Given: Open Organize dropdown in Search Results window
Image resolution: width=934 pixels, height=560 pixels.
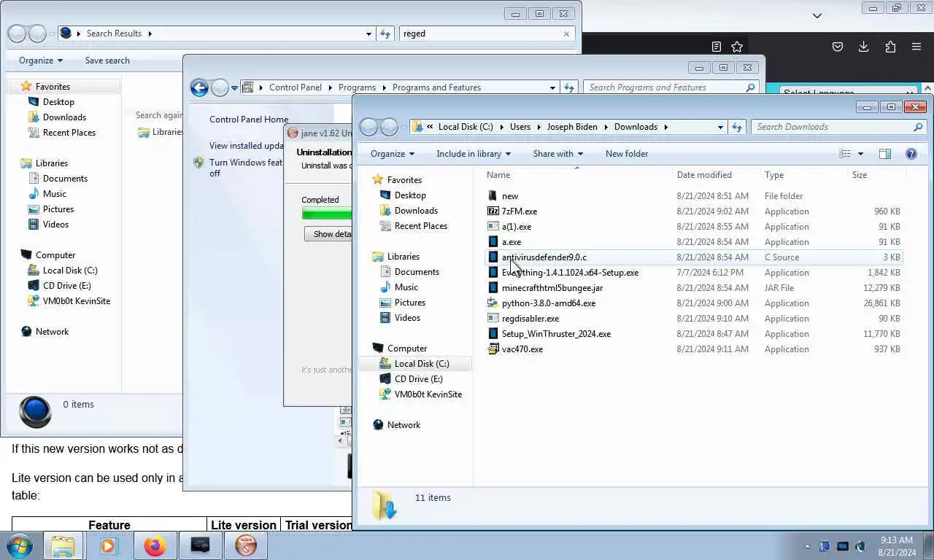Looking at the screenshot, I should (x=41, y=61).
